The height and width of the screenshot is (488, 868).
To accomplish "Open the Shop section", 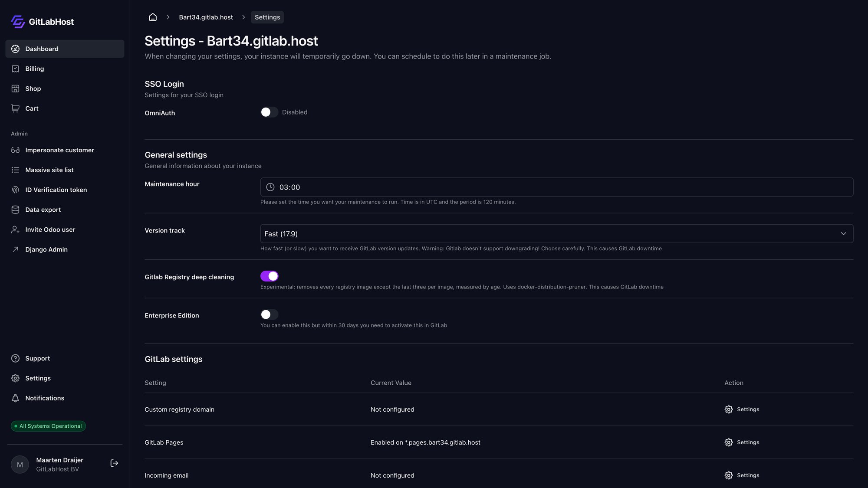I will click(33, 88).
